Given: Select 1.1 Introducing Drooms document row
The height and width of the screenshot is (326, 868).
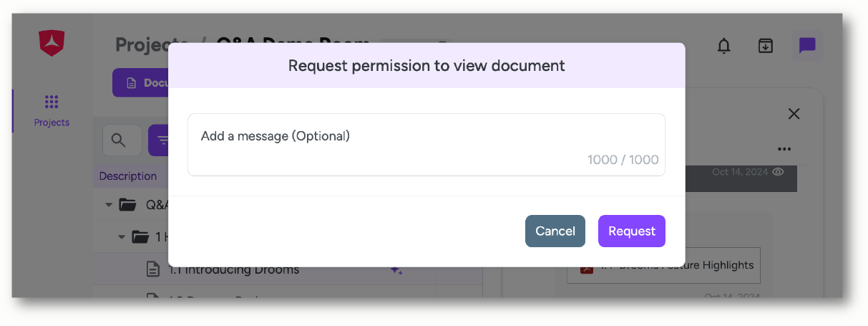Looking at the screenshot, I should 288,269.
